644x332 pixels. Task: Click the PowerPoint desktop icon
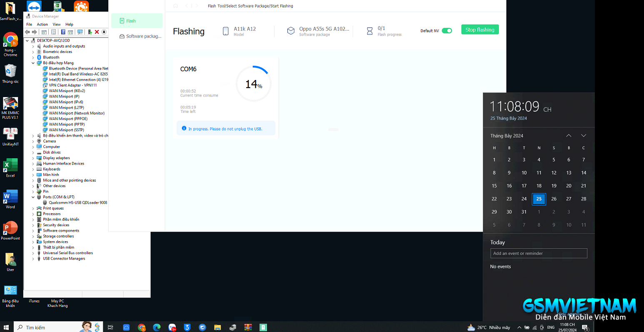click(10, 230)
